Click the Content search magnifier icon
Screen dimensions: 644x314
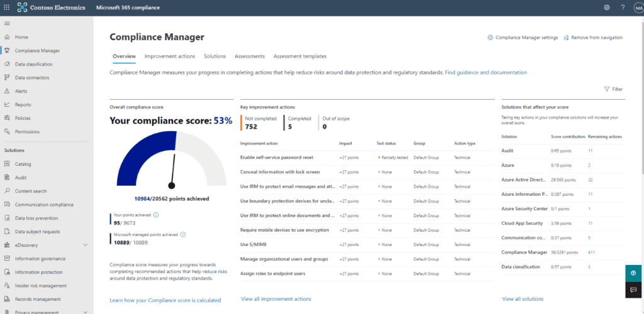[7, 191]
